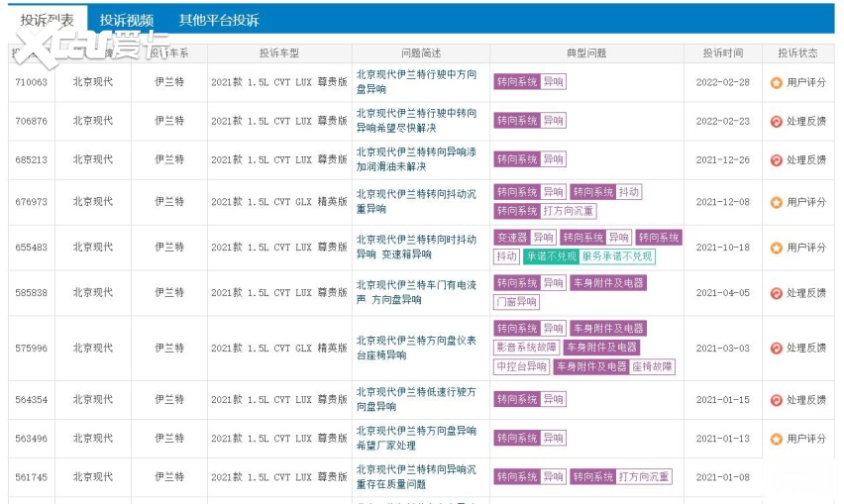Open complaint 北京现代伊兰特车门有电流声 方向盘异响

[416, 292]
